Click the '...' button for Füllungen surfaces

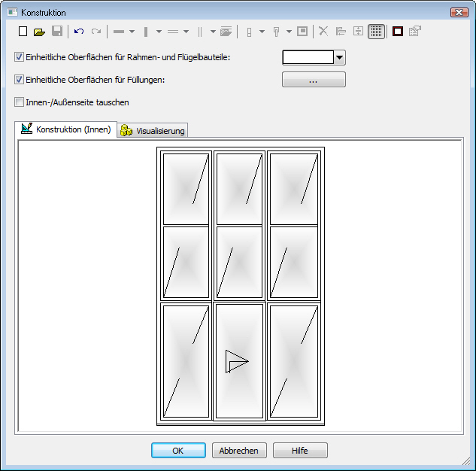click(x=314, y=80)
